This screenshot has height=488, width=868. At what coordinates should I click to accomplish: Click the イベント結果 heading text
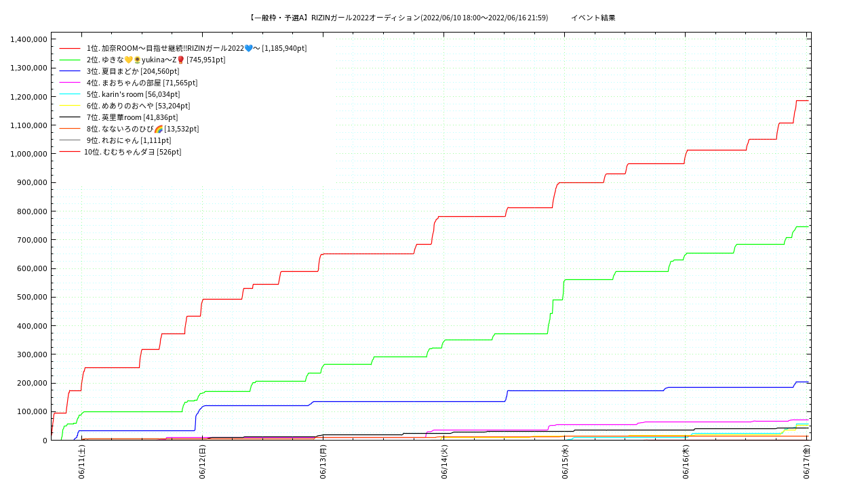tap(593, 18)
